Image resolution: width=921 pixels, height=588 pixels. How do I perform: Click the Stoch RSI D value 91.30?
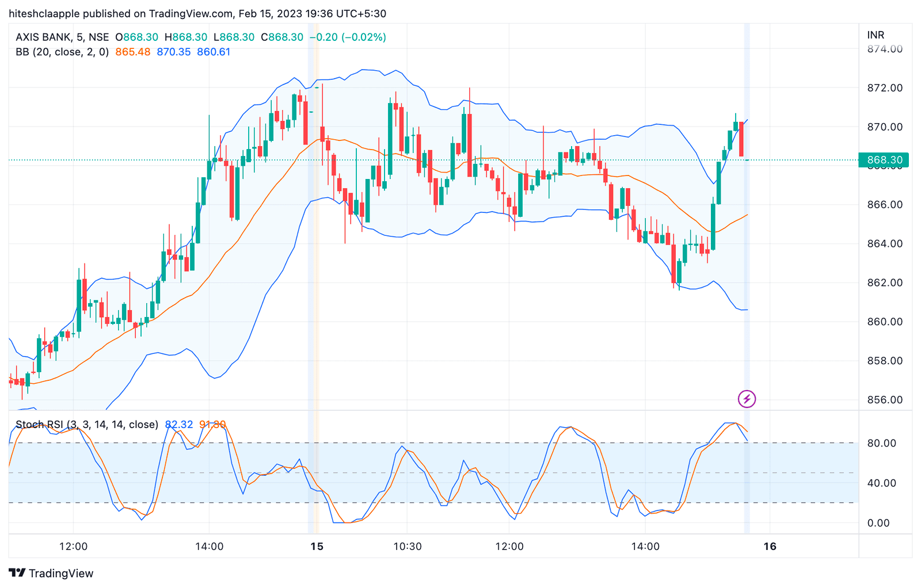click(x=212, y=425)
